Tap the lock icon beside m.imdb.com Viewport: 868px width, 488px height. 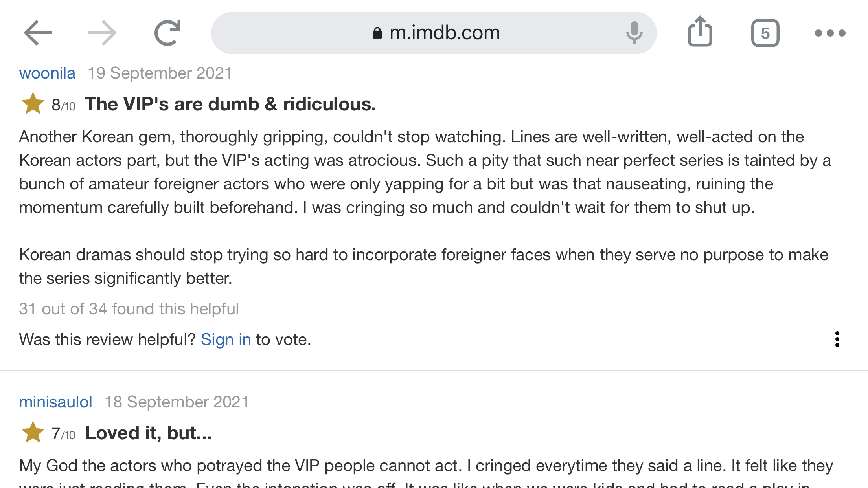coord(377,33)
